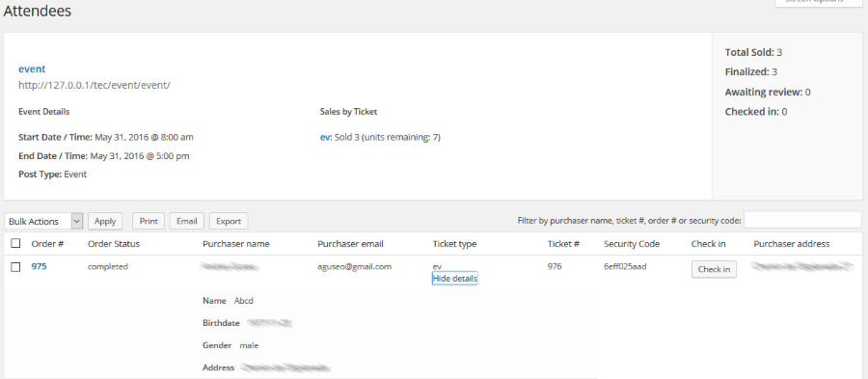The height and width of the screenshot is (379, 868).
Task: Select the email aguseo@gmail.com
Action: tap(354, 266)
